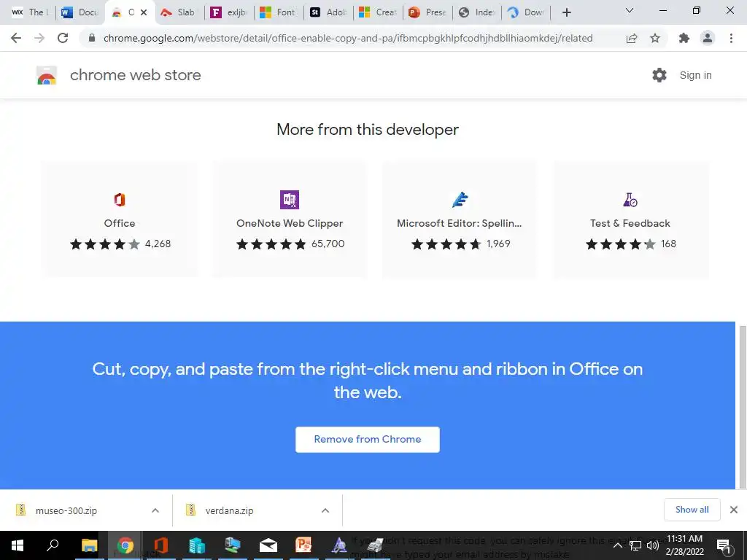Click the address bar URL
This screenshot has width=747, height=560.
tap(348, 38)
